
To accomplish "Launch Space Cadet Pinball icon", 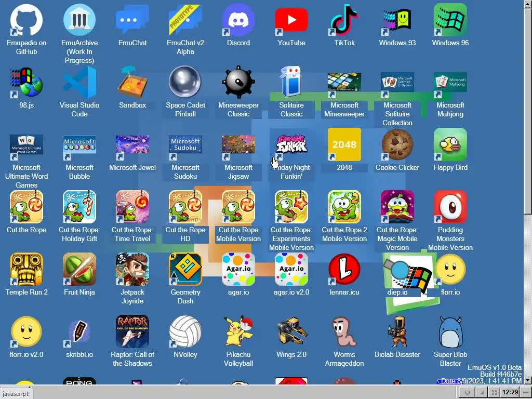I will (x=185, y=82).
